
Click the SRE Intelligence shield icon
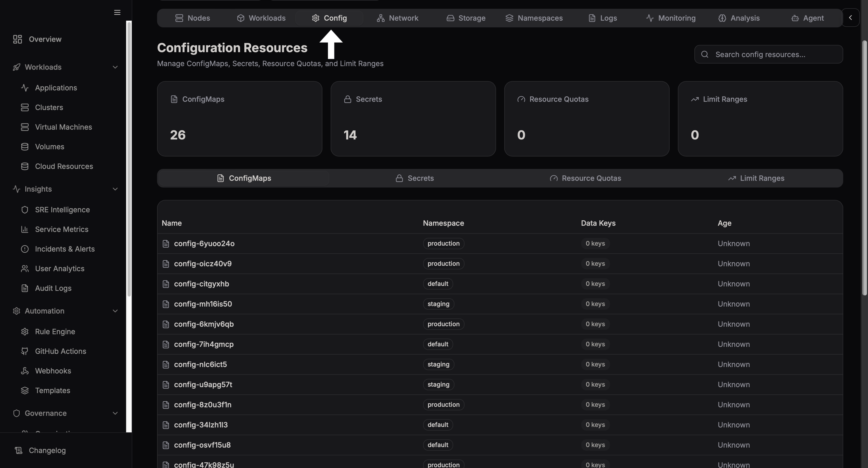point(25,209)
